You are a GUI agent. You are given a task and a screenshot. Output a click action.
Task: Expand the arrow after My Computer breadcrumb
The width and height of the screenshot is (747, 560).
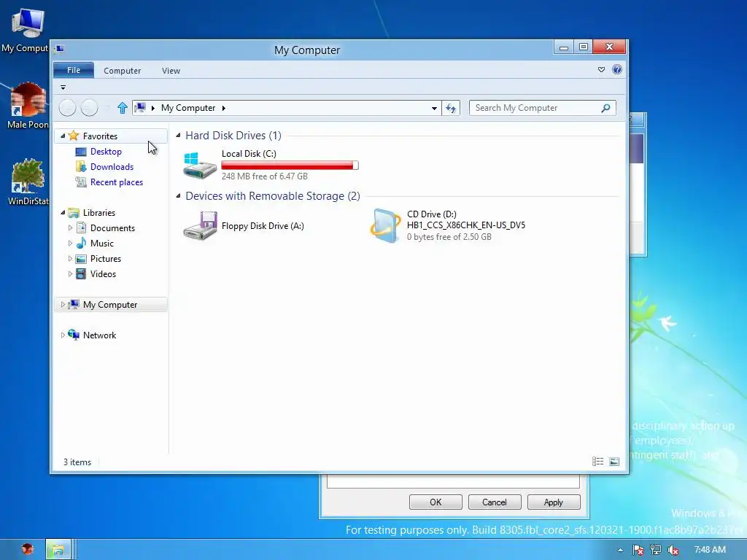click(x=223, y=108)
